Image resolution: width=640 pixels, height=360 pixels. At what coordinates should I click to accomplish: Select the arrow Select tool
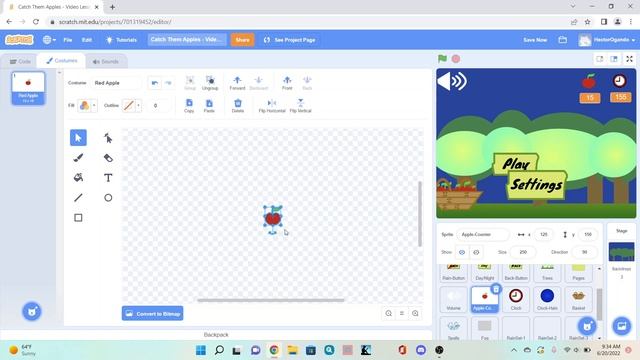tap(78, 138)
